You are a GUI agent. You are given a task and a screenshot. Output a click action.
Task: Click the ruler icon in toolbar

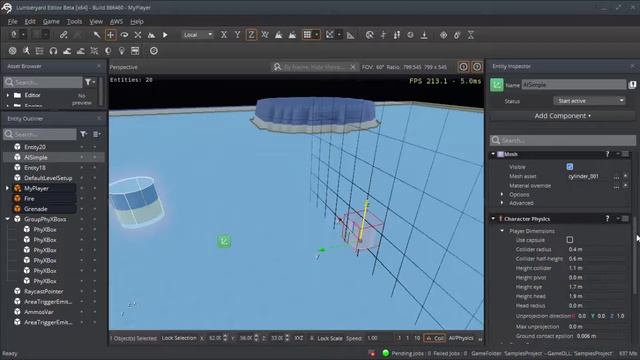pos(351,36)
